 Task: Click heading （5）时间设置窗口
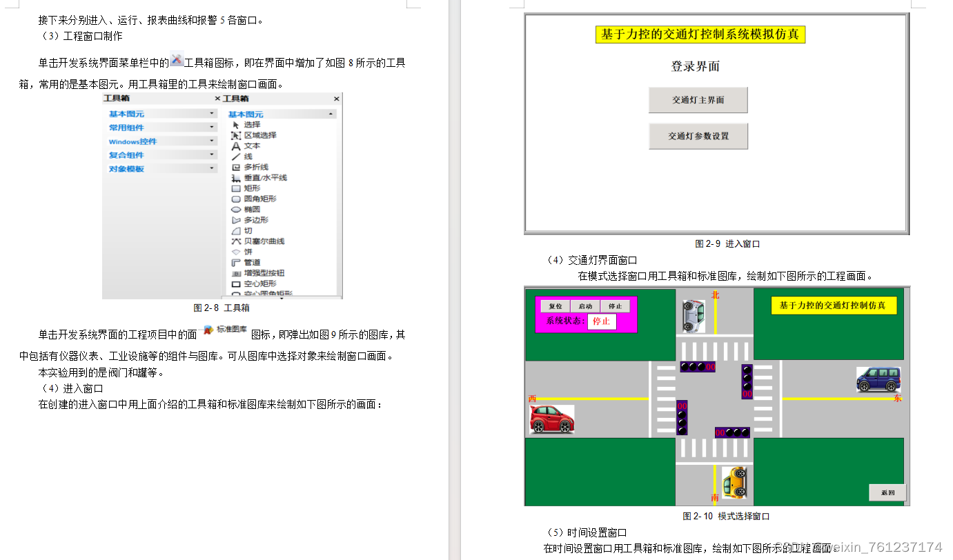coord(585,532)
